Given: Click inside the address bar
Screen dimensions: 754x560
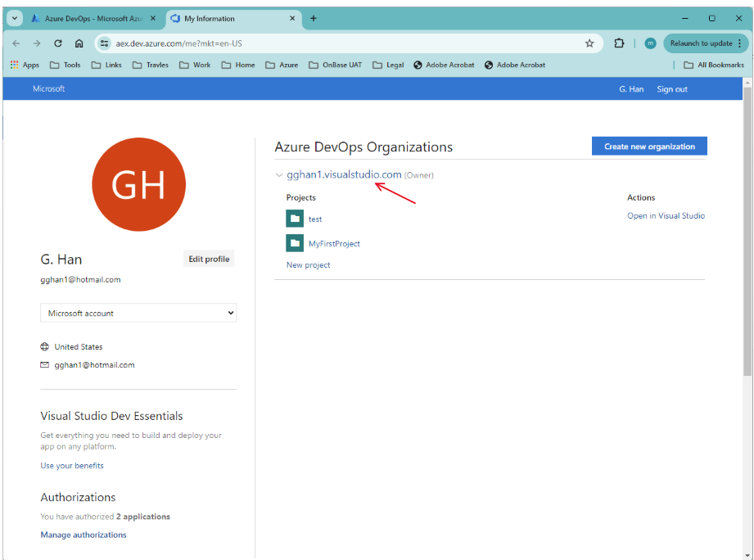Looking at the screenshot, I should (x=246, y=42).
